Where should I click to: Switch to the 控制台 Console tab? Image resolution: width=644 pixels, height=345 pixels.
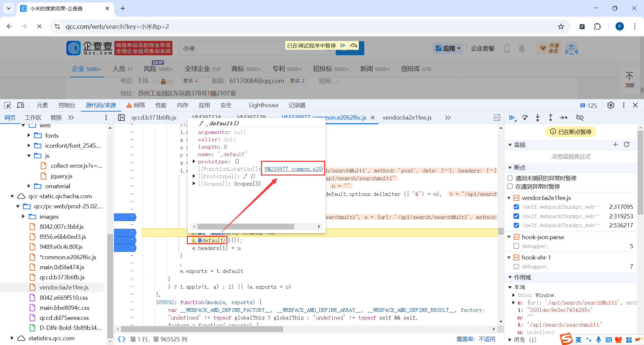(67, 105)
